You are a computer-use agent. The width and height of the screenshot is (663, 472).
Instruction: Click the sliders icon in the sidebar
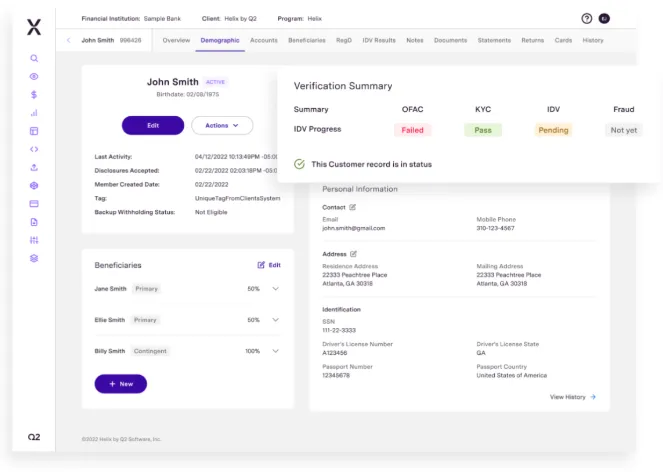pos(34,240)
